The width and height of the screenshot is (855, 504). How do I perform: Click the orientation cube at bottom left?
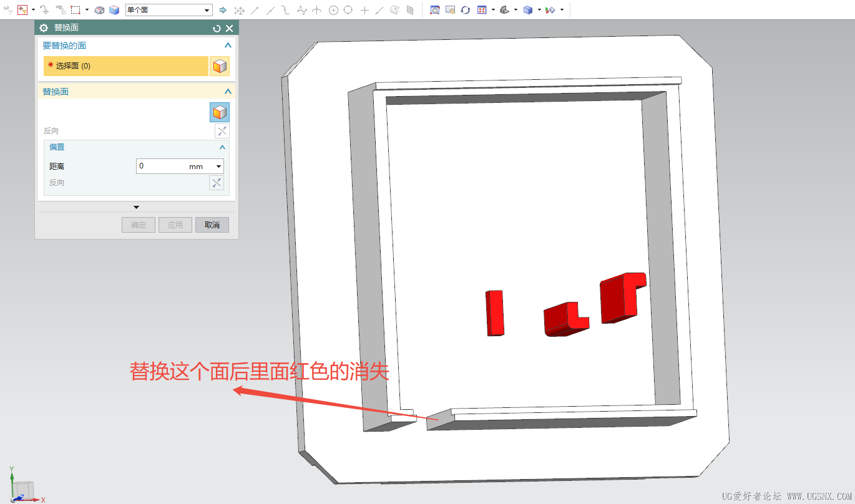[24, 491]
